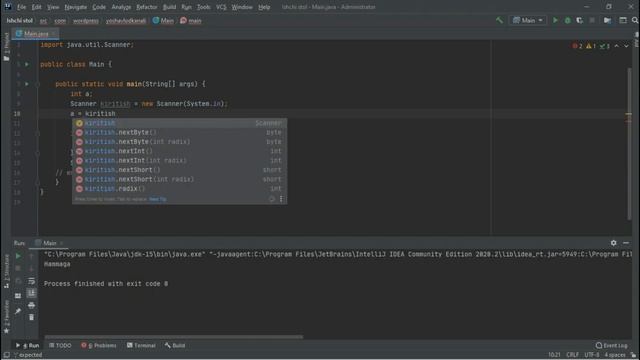
Task: Click the UTF-8 encoding status item
Action: tap(591, 355)
